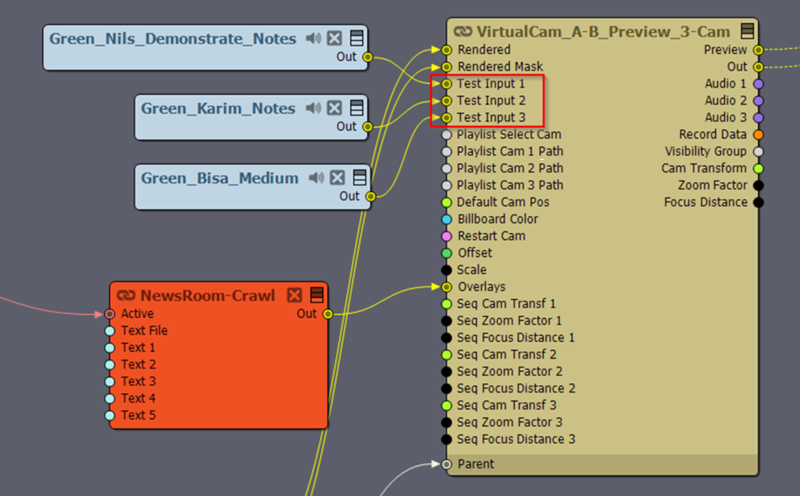Open the NewsRoom-Crawl node menu icon
Screen dimensions: 800x496
click(317, 295)
